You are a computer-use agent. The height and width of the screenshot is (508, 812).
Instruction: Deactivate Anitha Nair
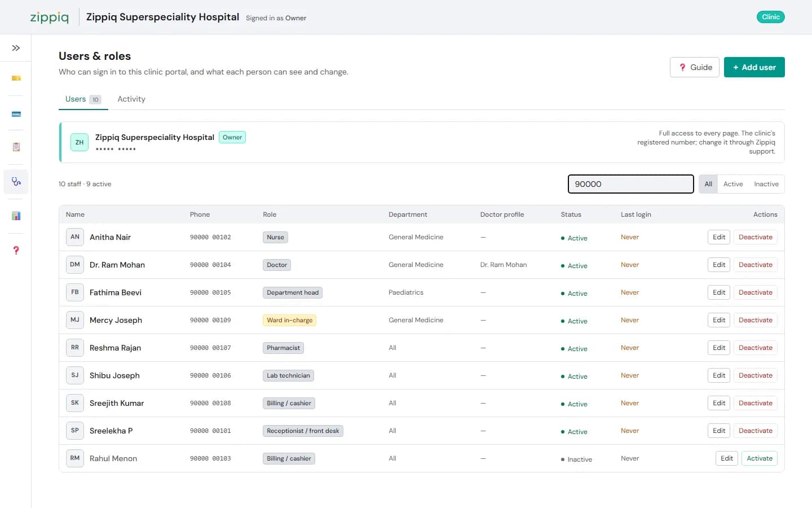756,237
